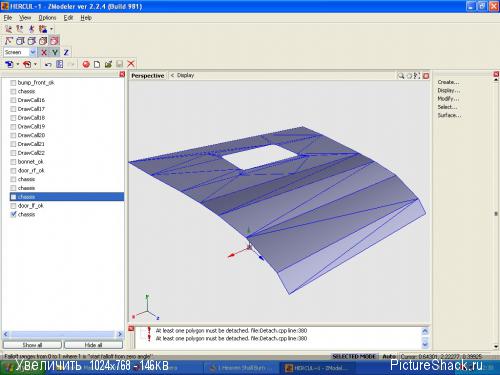This screenshot has height=375, width=500.
Task: Open dropdown arrow next to red export icon
Action: pyautogui.click(x=35, y=64)
